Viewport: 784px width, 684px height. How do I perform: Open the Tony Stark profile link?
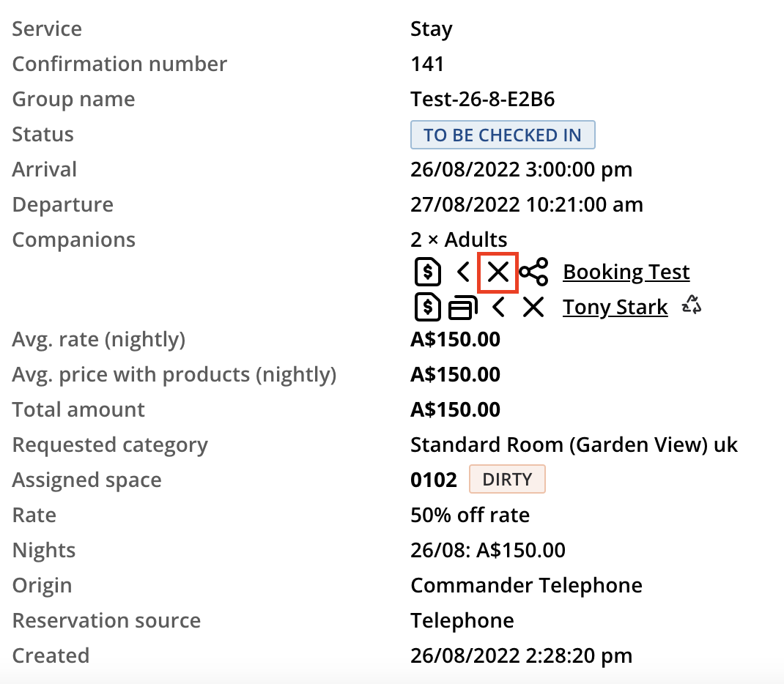(x=615, y=307)
